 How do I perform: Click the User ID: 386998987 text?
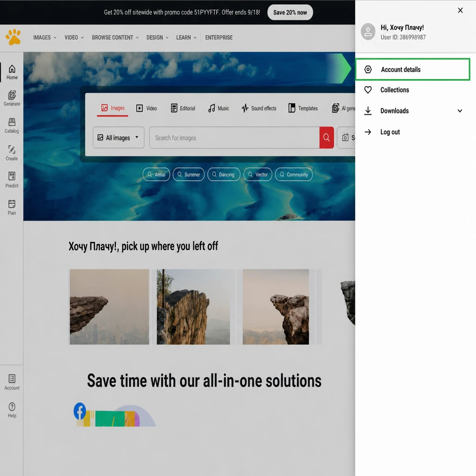403,37
